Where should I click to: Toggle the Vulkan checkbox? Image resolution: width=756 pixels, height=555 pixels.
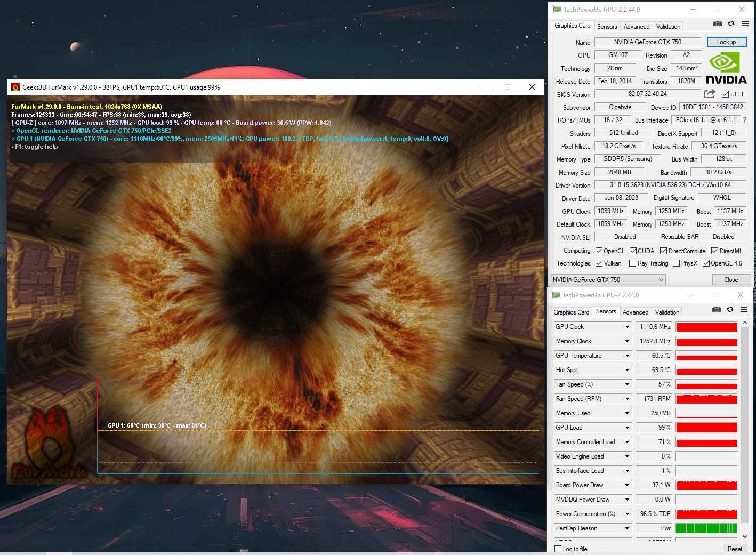coord(599,263)
